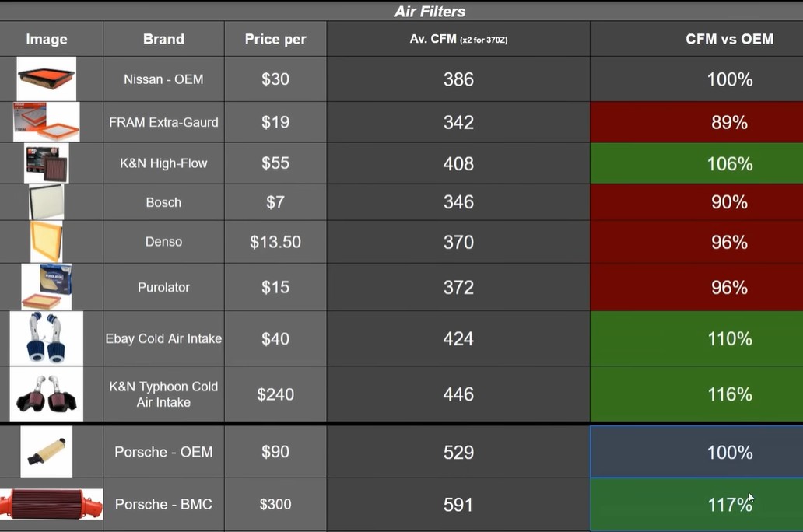
Task: Click the Nissan OEM air filter image
Action: point(46,79)
